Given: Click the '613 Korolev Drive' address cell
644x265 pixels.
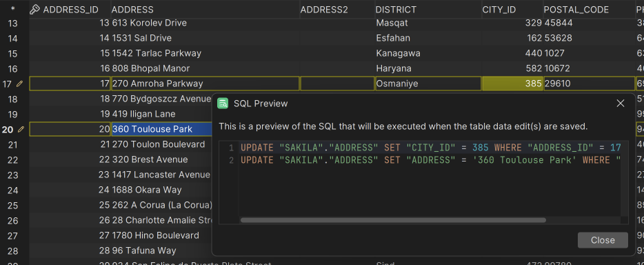Looking at the screenshot, I should [205, 23].
